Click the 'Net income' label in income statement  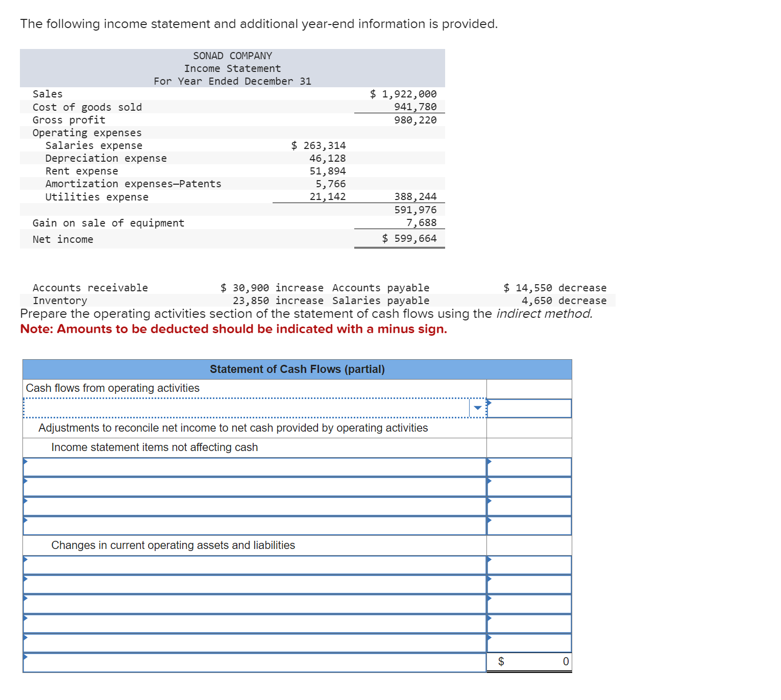pos(63,239)
